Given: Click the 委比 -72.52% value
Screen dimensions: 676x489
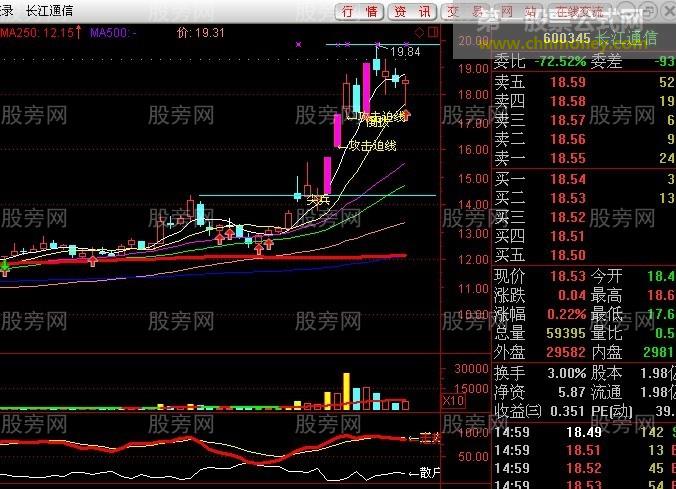Looking at the screenshot, I should coord(560,62).
